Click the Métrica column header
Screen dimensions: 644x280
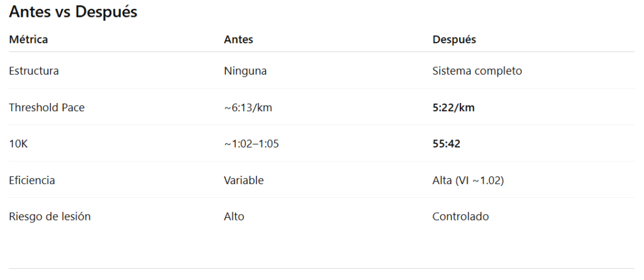(x=28, y=40)
